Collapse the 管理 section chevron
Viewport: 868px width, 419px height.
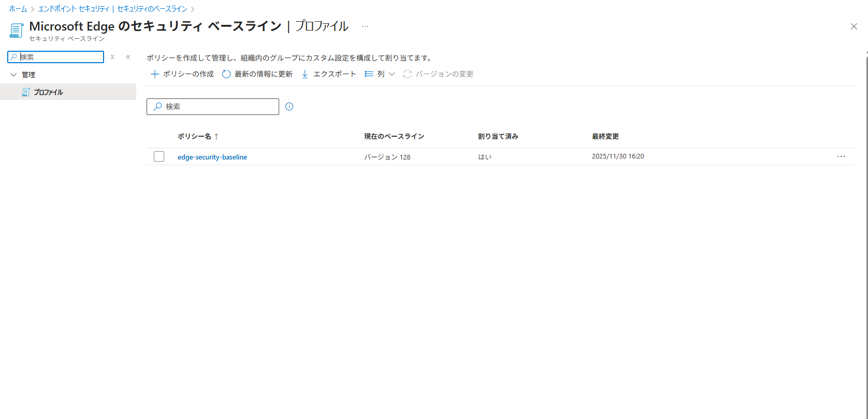point(14,75)
